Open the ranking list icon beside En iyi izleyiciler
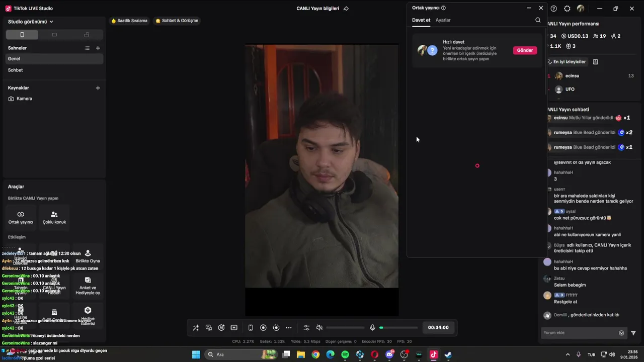The image size is (644, 362). [x=595, y=62]
